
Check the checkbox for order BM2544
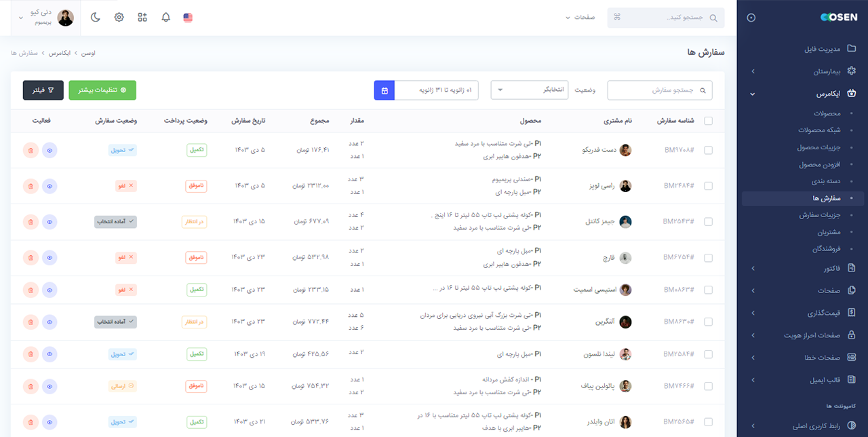(708, 222)
